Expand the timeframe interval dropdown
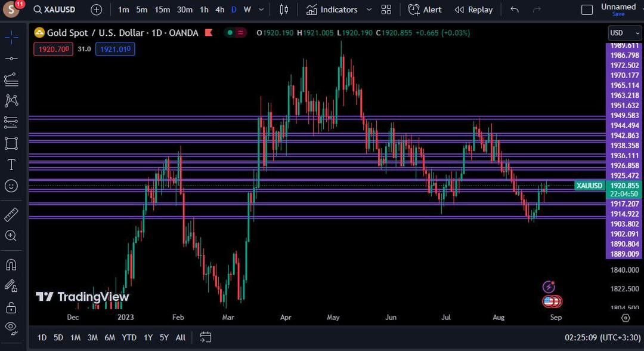Image resolution: width=644 pixels, height=351 pixels. [261, 10]
